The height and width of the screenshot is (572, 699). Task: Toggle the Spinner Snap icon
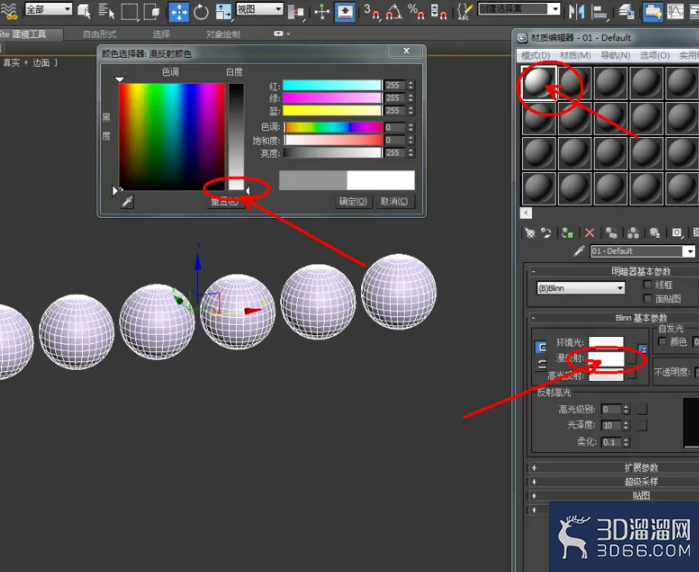point(439,12)
